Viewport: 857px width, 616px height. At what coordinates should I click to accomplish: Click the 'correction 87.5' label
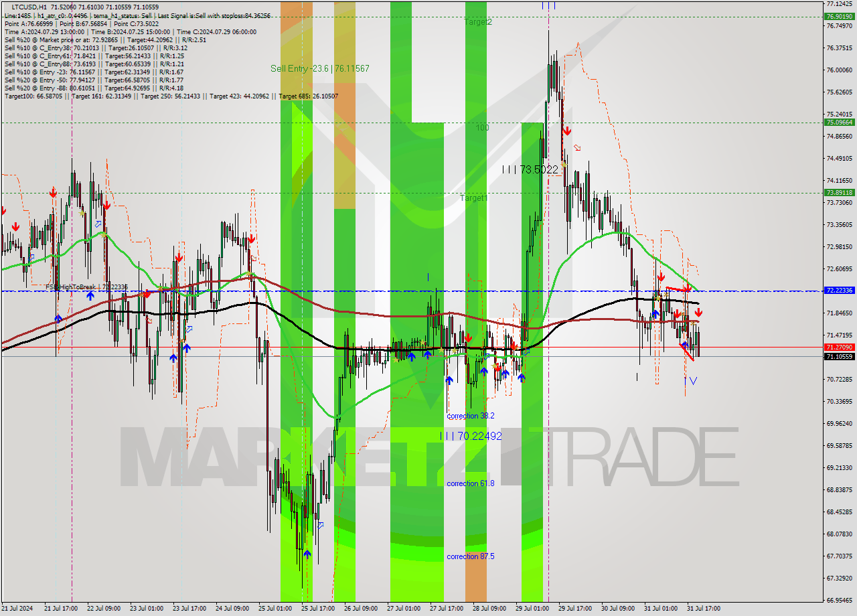point(471,556)
